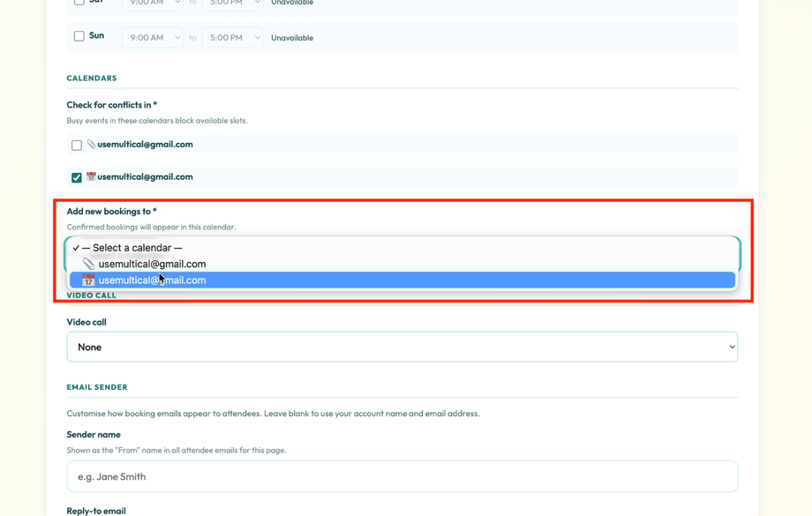Uncheck the selected usemultical conflict calendar
The image size is (812, 516).
coord(76,176)
